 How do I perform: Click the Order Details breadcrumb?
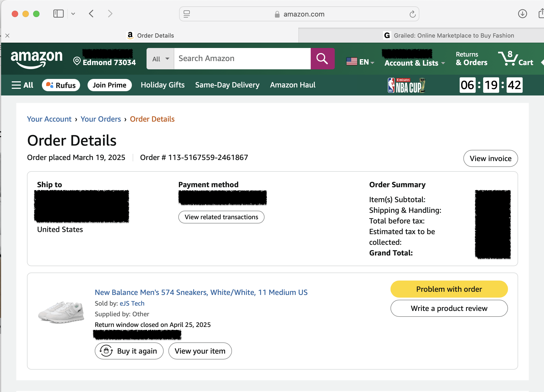click(152, 119)
